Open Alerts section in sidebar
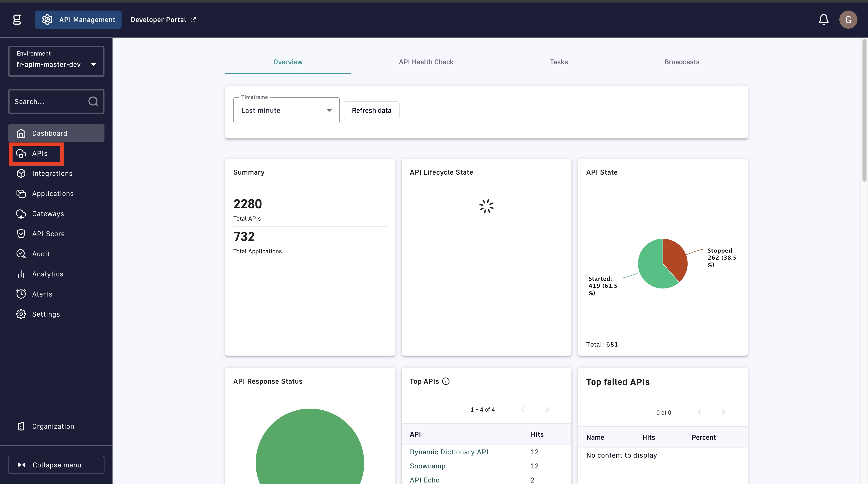This screenshot has height=484, width=868. click(42, 294)
